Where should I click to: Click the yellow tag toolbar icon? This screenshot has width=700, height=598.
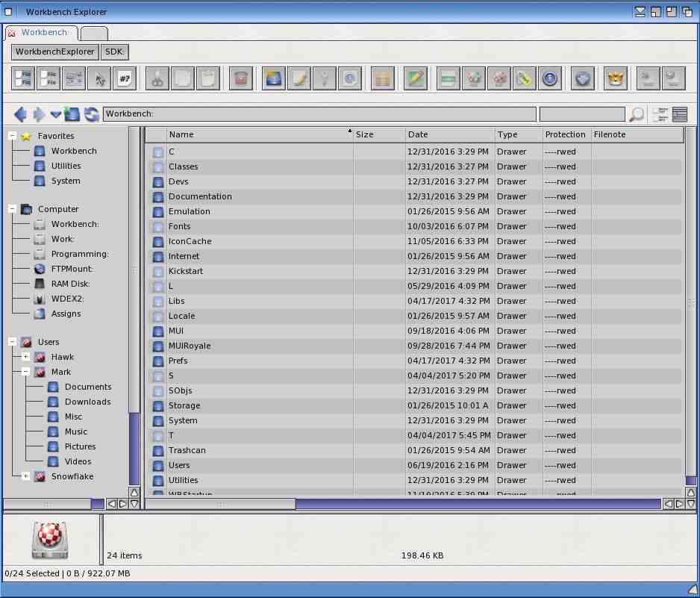point(524,78)
